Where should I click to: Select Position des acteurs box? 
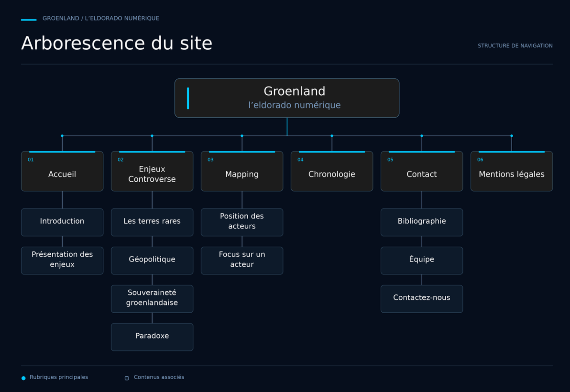point(242,222)
